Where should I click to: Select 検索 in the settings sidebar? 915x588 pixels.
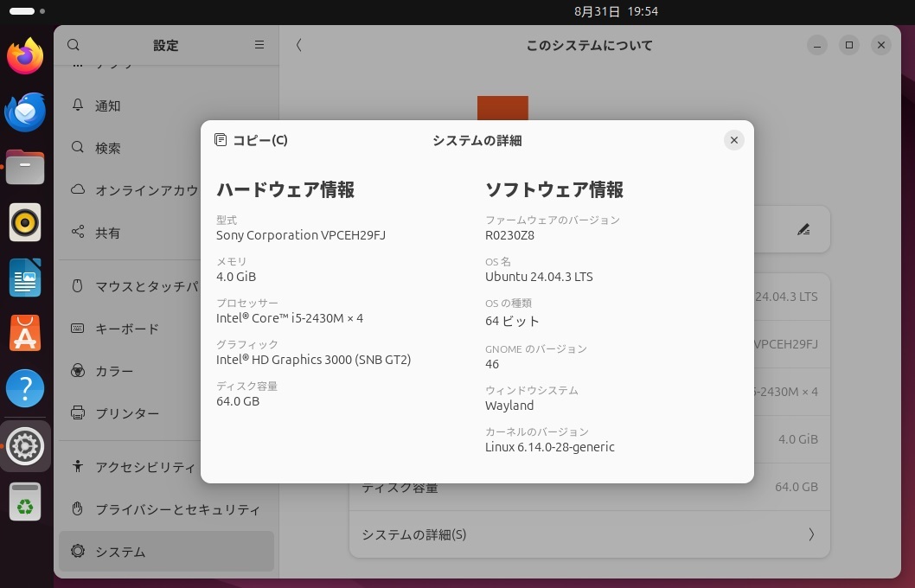click(x=166, y=148)
